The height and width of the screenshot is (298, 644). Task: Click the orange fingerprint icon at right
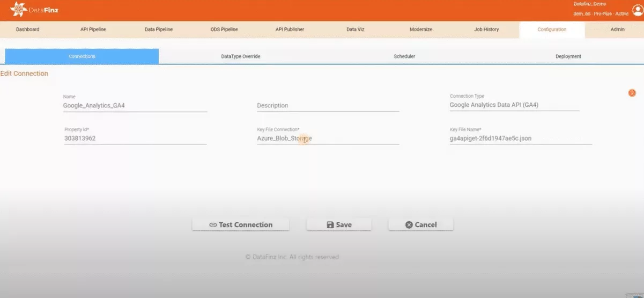pyautogui.click(x=632, y=93)
